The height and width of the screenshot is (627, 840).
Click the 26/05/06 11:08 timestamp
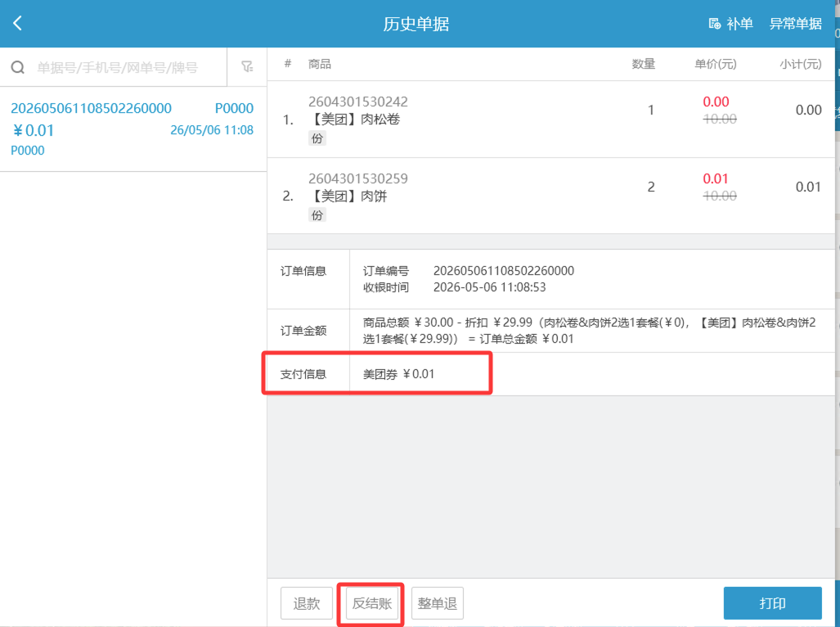(x=212, y=130)
